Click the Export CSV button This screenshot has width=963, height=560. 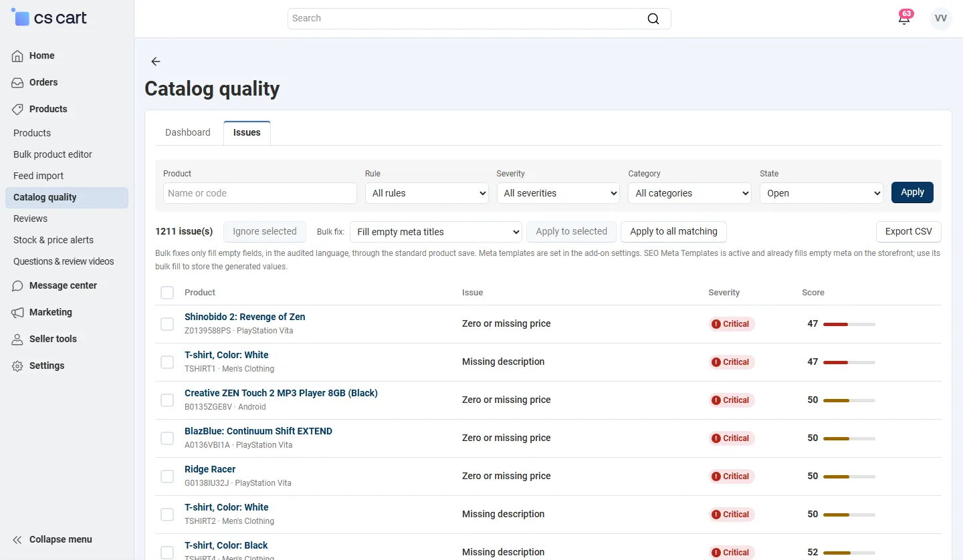click(909, 232)
